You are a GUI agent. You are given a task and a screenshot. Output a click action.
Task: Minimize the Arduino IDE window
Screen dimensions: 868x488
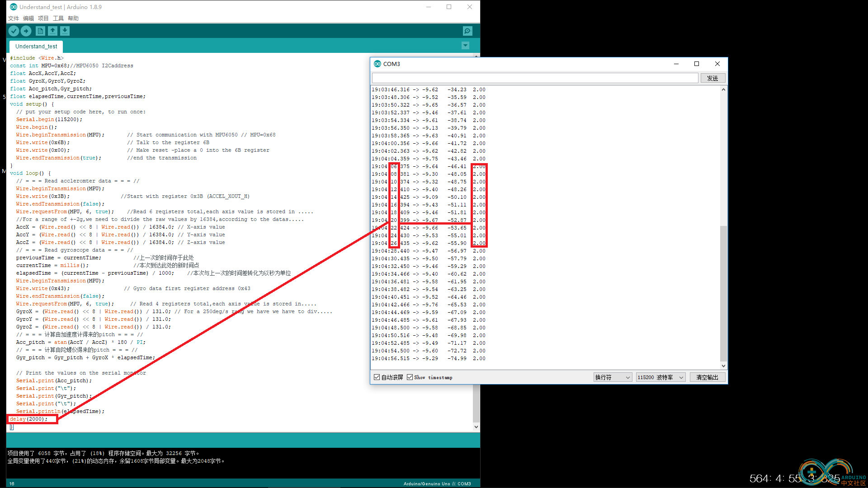coord(428,7)
